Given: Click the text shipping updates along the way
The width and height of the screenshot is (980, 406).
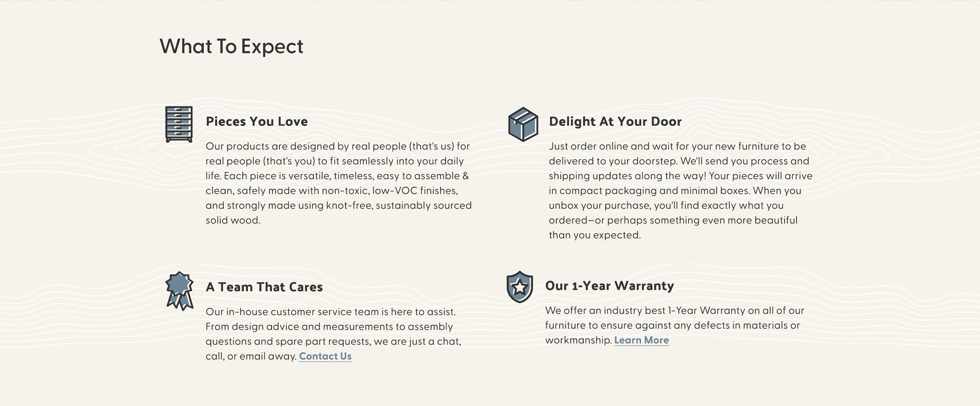Looking at the screenshot, I should tap(627, 176).
